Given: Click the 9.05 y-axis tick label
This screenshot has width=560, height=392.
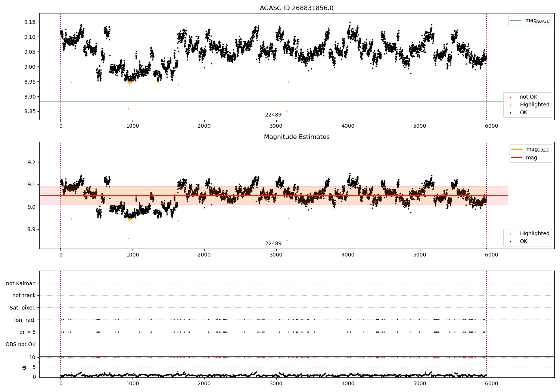Looking at the screenshot, I should click(29, 52).
